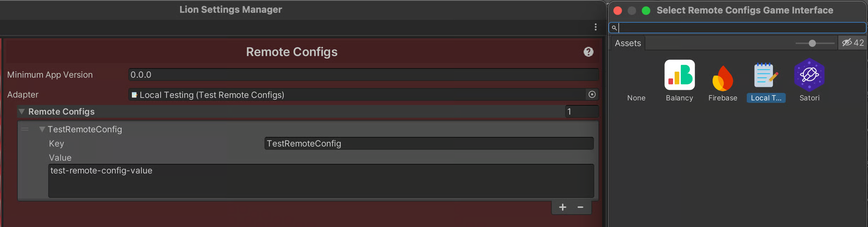Switch to the Assets tab
Screen dimensions: 868x227
[x=628, y=43]
